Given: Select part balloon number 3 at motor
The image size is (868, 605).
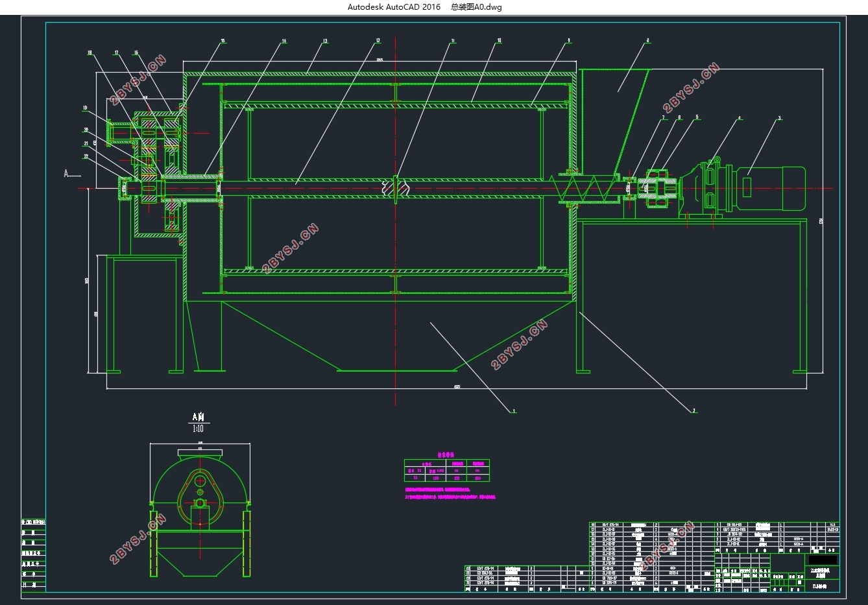Looking at the screenshot, I should click(779, 119).
